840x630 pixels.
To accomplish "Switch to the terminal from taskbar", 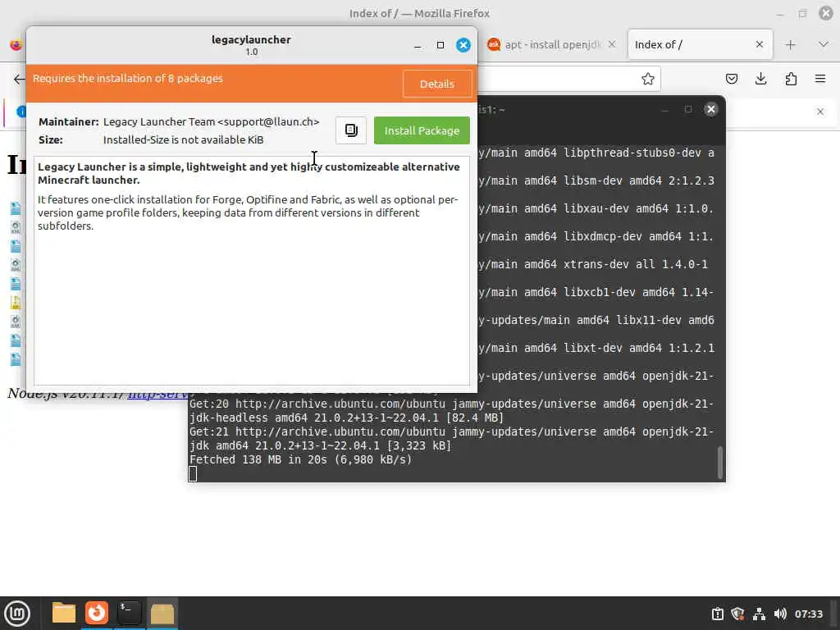I will tap(129, 613).
